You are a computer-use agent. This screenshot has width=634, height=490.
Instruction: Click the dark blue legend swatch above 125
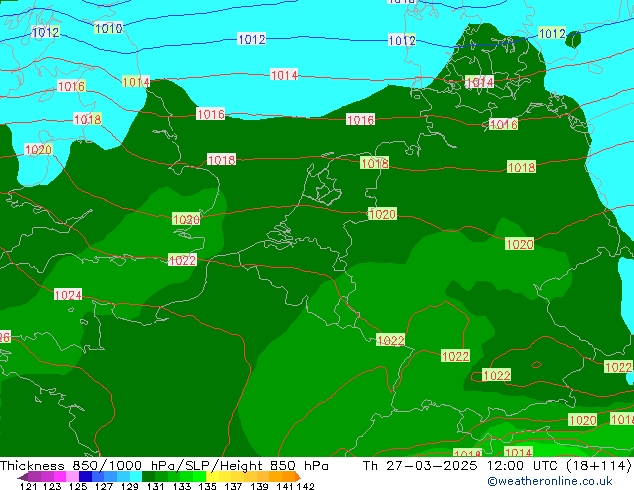tap(85, 476)
